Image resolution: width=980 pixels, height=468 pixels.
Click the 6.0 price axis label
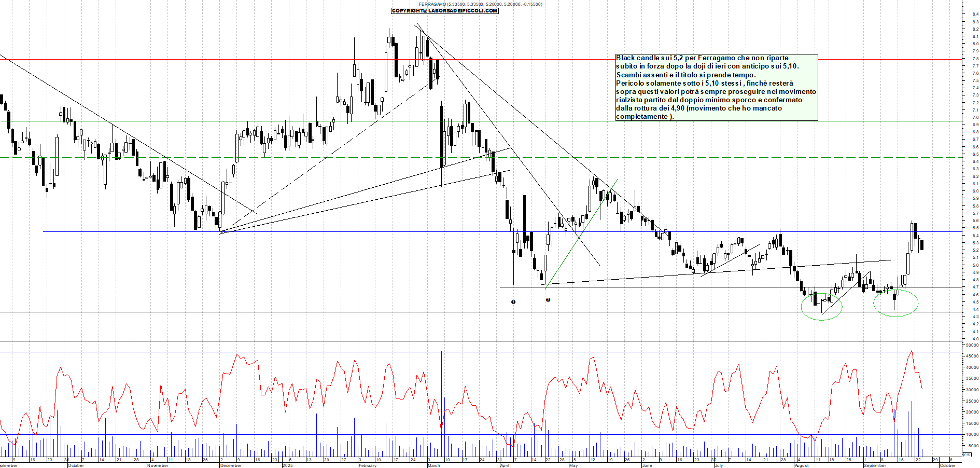click(975, 191)
